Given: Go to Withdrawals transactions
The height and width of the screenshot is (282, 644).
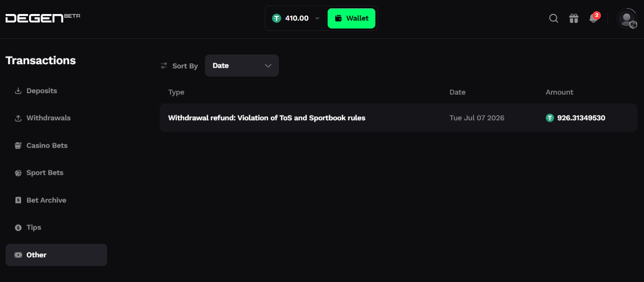Looking at the screenshot, I should pyautogui.click(x=43, y=118).
